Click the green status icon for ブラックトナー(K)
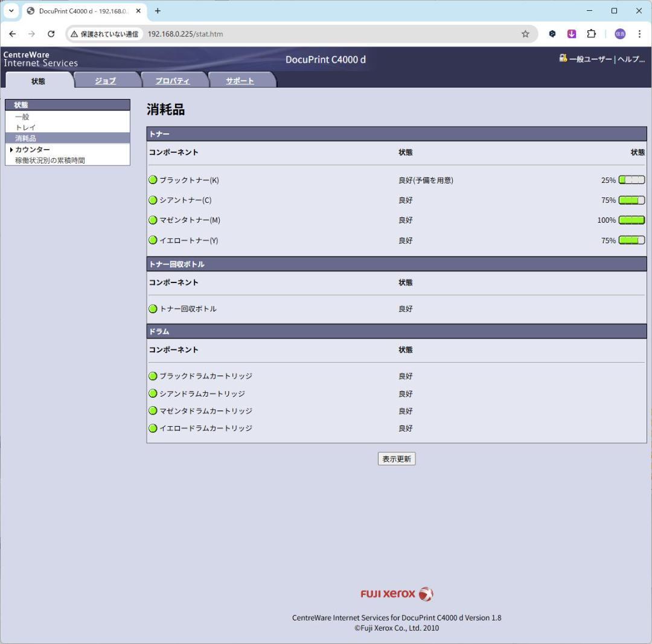Image resolution: width=652 pixels, height=644 pixels. point(153,180)
